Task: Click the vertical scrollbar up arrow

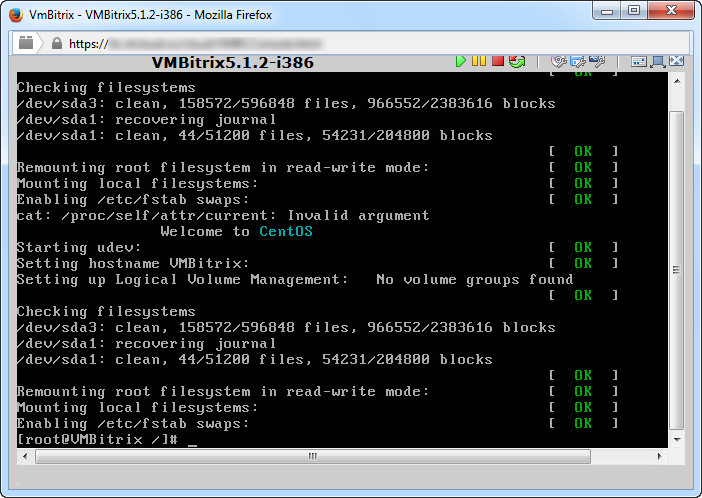Action: [677, 81]
